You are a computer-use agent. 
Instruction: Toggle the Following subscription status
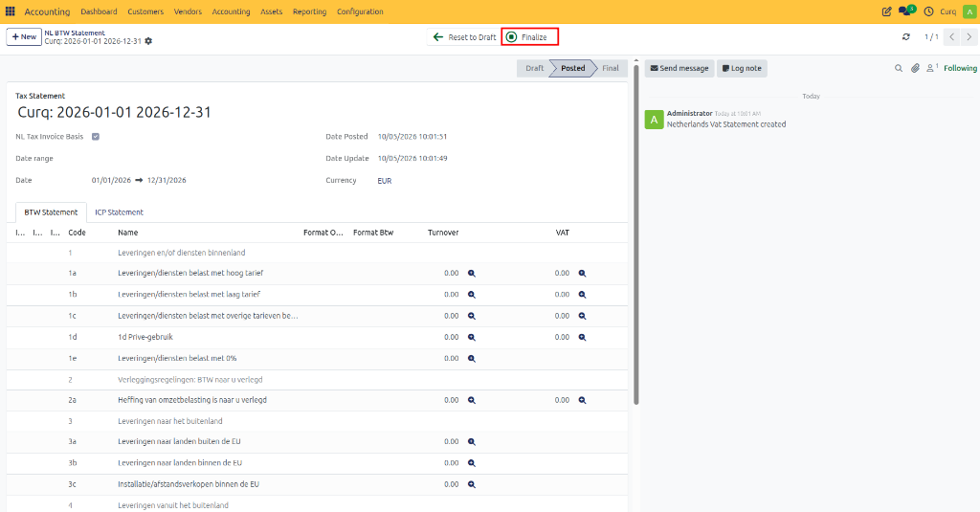tap(960, 68)
